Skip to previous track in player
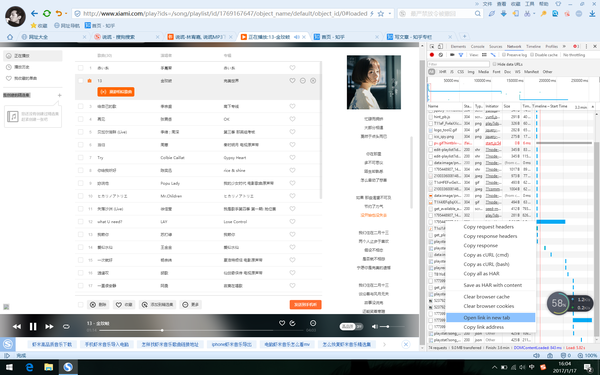Viewport: 600px width, 375px height. 17,326
